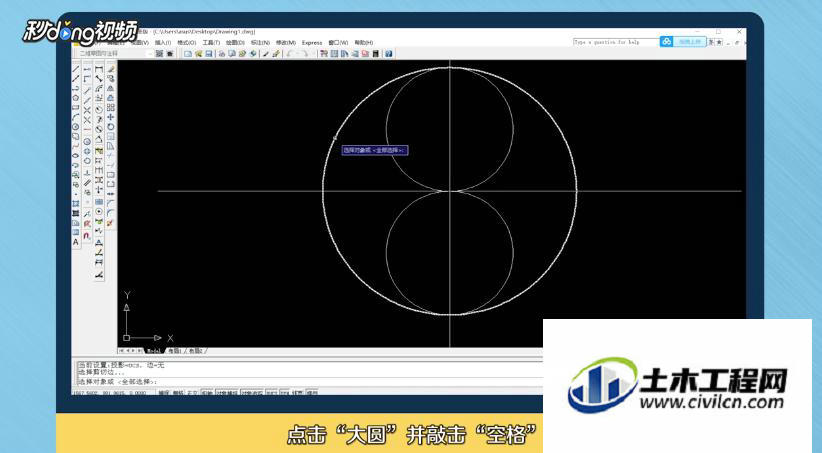Select the Explode tool in Modify toolbar
This screenshot has height=453, width=822.
[x=111, y=223]
